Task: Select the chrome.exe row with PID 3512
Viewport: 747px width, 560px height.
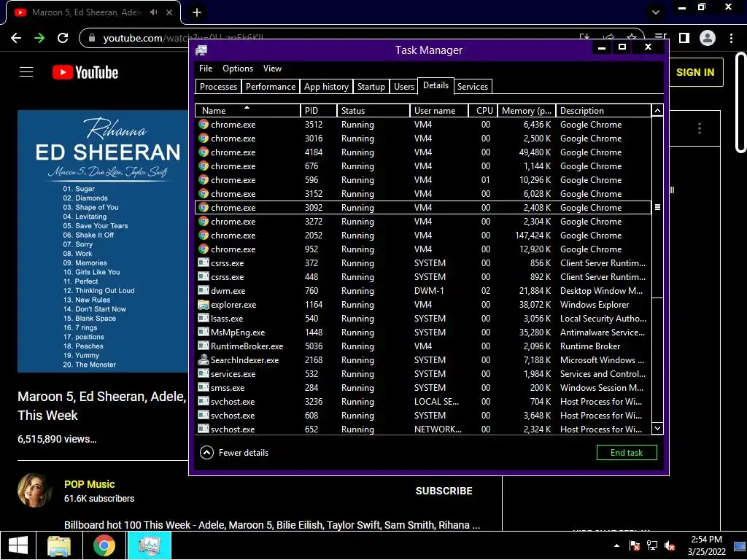Action: pyautogui.click(x=423, y=124)
